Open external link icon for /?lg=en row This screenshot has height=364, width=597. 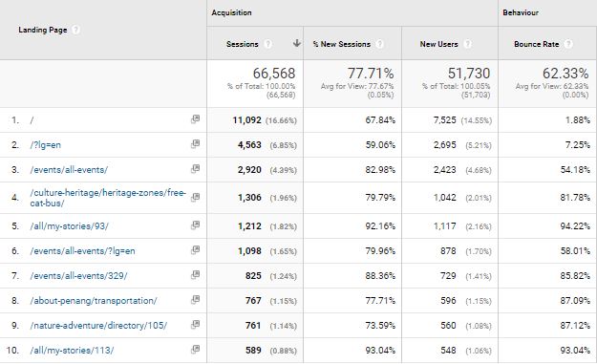click(x=195, y=144)
